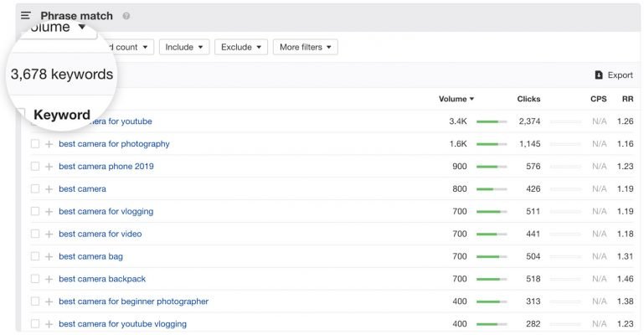The height and width of the screenshot is (335, 644).
Task: Click the help icon next to Phrase match
Action: (x=126, y=16)
